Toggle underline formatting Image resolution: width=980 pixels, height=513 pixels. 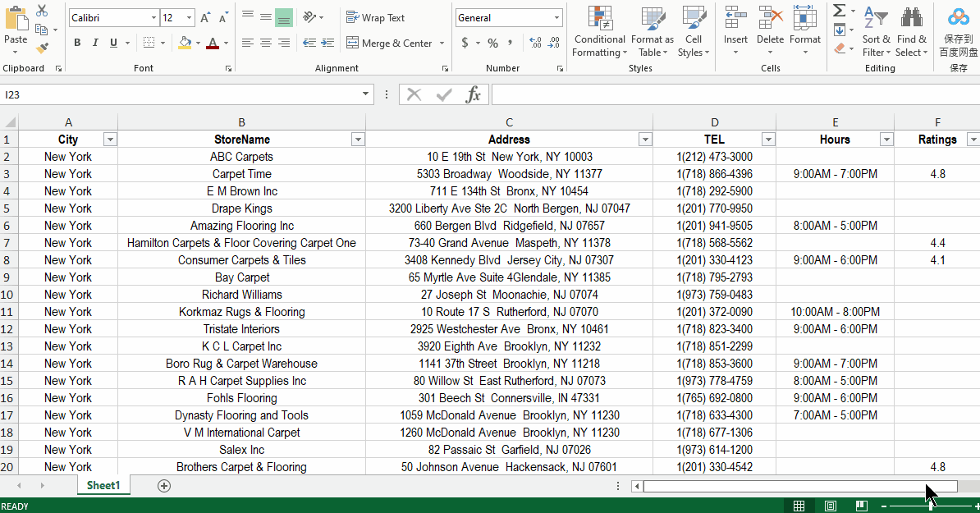point(113,43)
